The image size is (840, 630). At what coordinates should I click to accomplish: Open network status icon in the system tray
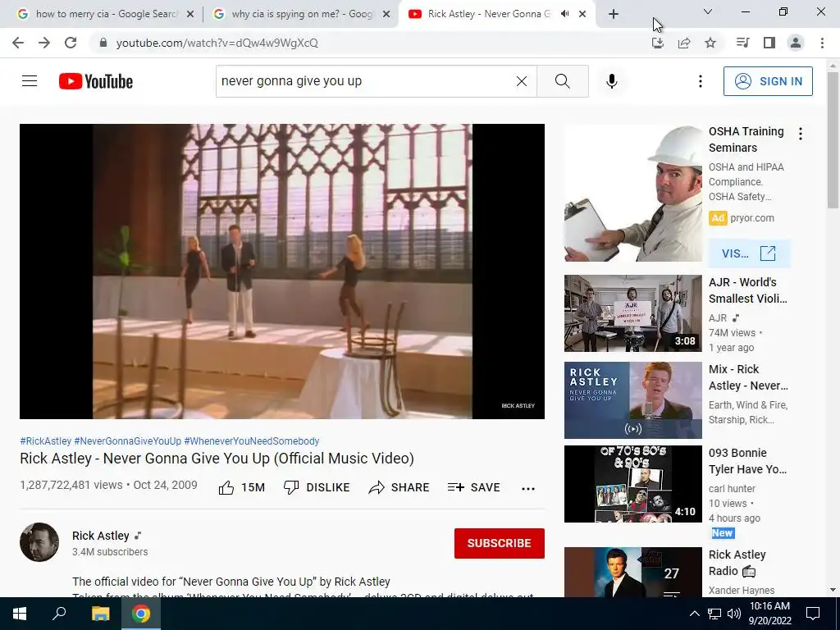coord(714,614)
